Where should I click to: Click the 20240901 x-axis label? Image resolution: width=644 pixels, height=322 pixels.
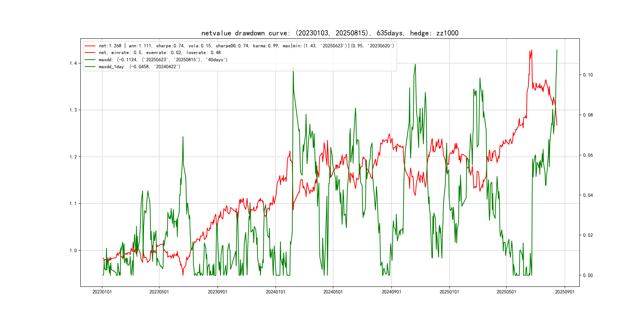pos(391,292)
